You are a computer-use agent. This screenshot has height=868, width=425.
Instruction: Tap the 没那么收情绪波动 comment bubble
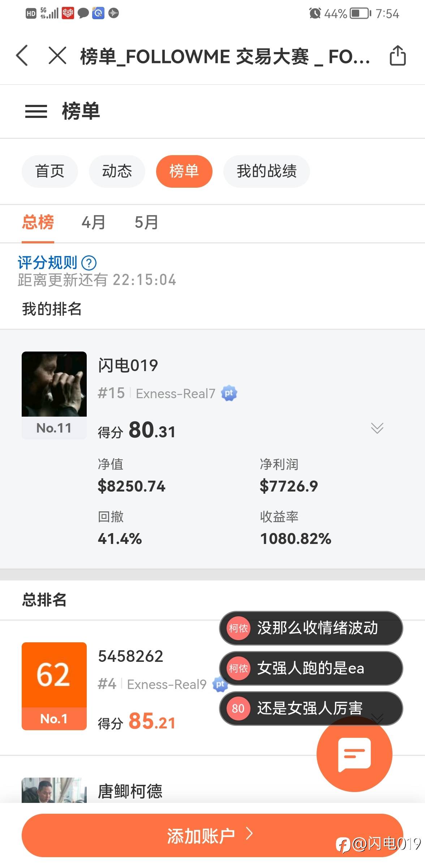311,628
